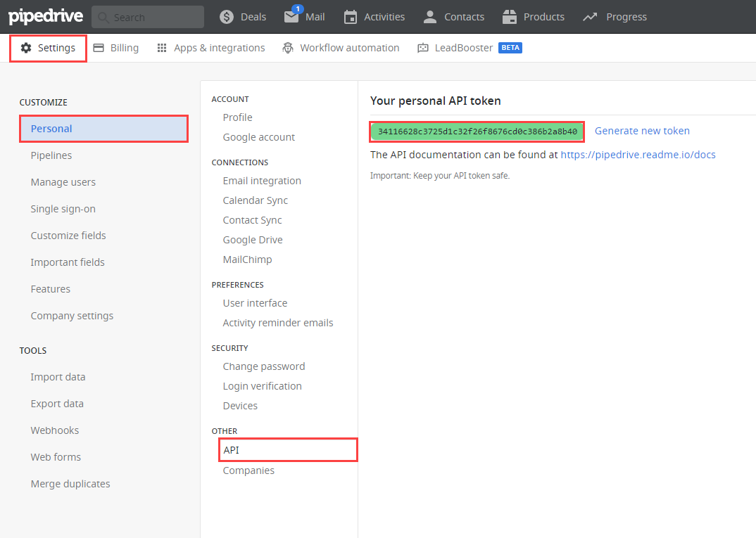Open Devices under Security
This screenshot has width=756, height=538.
pyautogui.click(x=240, y=406)
